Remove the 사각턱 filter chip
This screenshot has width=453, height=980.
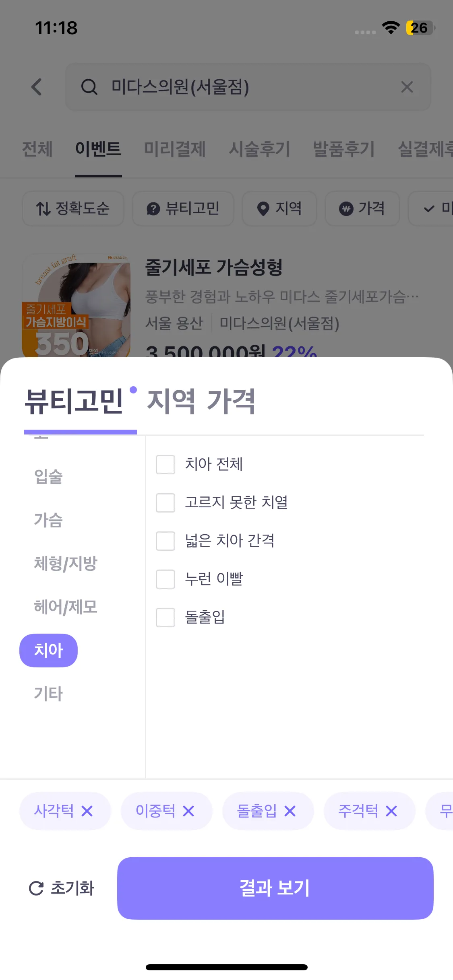[x=87, y=811]
